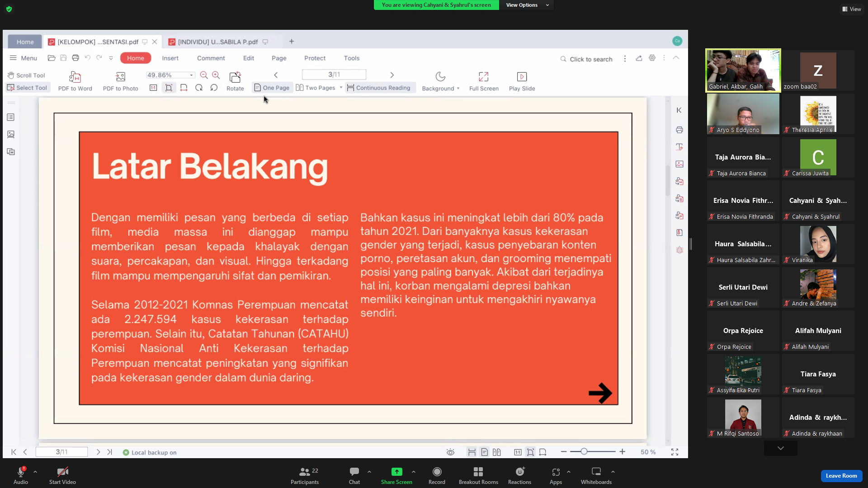Viewport: 868px width, 488px height.
Task: Expand Chat options caret
Action: 369,472
